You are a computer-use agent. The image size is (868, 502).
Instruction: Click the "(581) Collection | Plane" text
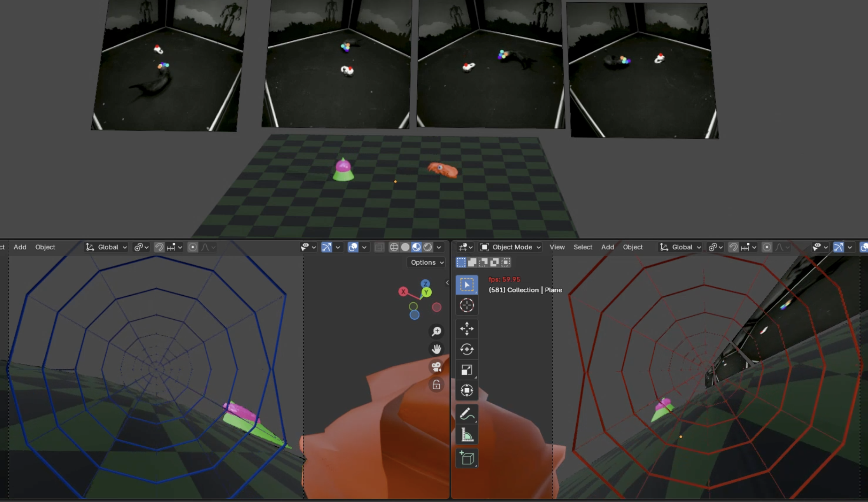click(525, 290)
